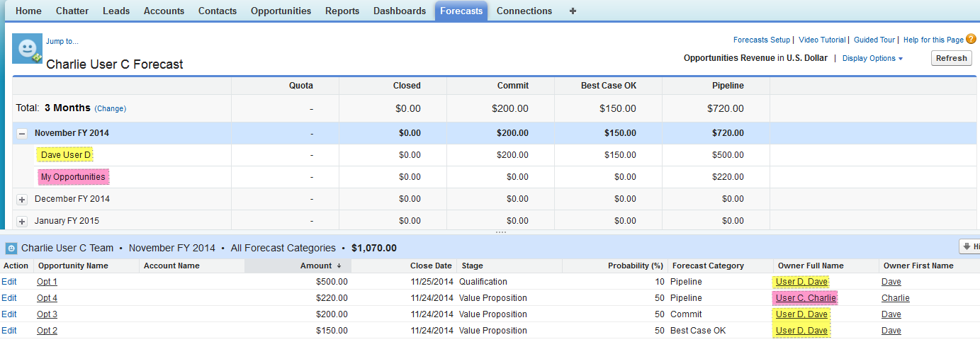980x342 pixels.
Task: Click the $1,070.00 team total
Action: coord(373,249)
